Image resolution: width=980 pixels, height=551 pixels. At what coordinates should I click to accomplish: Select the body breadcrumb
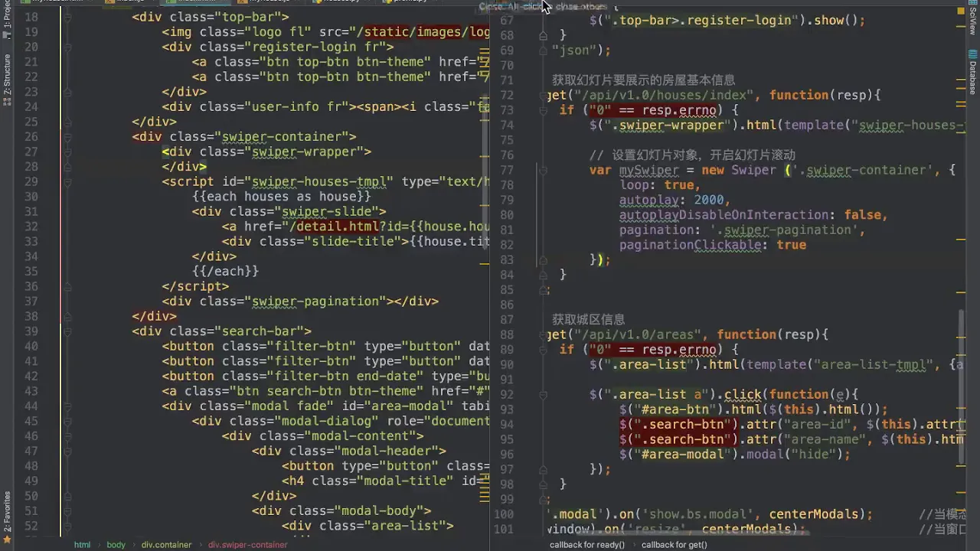pyautogui.click(x=116, y=545)
